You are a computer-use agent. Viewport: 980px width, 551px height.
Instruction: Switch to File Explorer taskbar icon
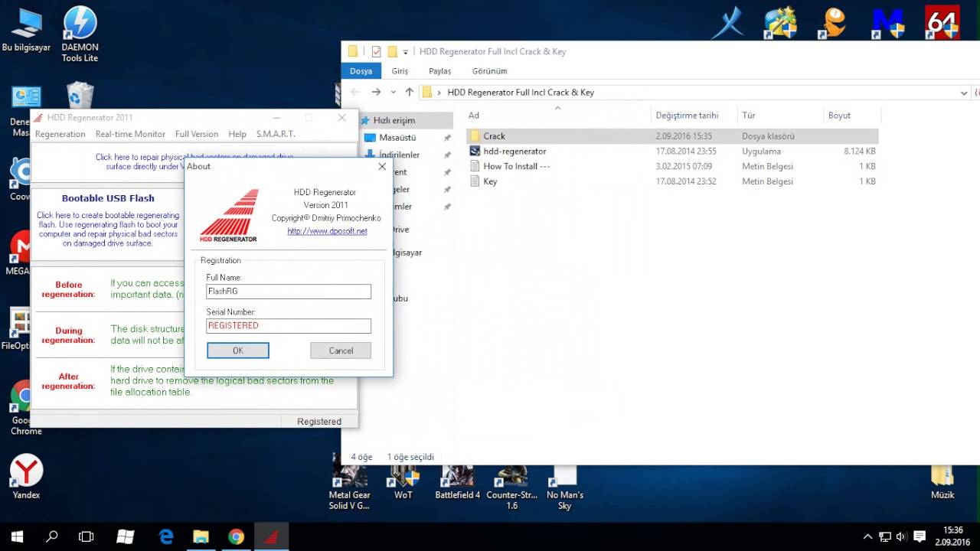(x=201, y=536)
